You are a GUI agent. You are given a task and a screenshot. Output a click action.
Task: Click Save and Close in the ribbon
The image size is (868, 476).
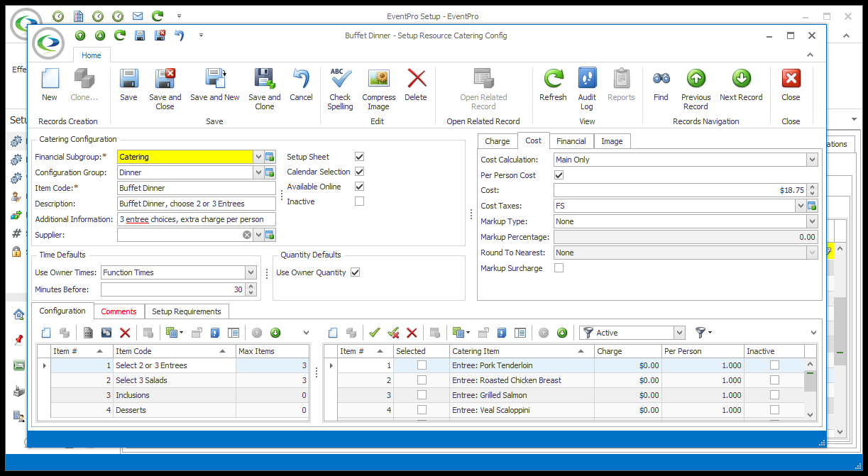(x=165, y=89)
